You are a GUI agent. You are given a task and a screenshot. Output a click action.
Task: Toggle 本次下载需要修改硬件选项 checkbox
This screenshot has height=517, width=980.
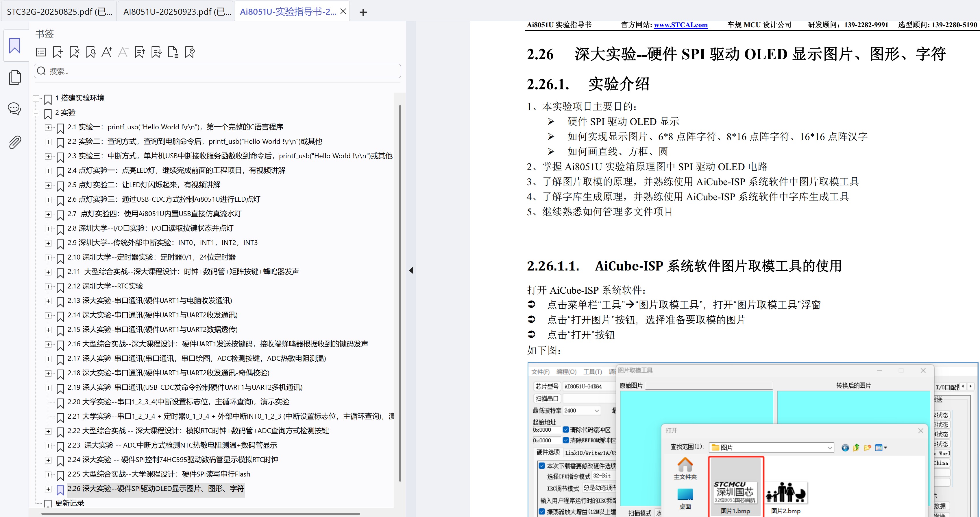point(542,466)
